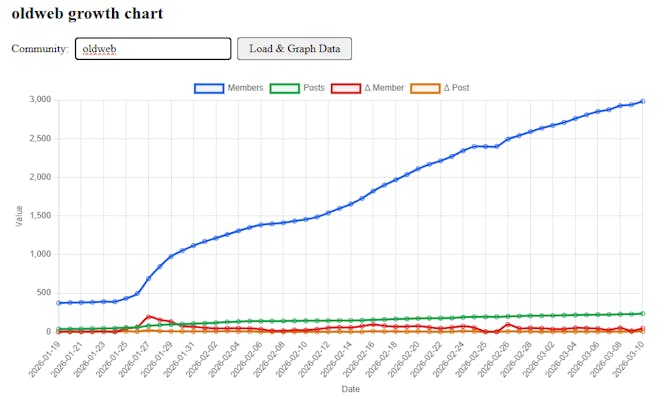Click the last Posts data point on 2026-03-10
The width and height of the screenshot is (667, 405).
pos(643,313)
